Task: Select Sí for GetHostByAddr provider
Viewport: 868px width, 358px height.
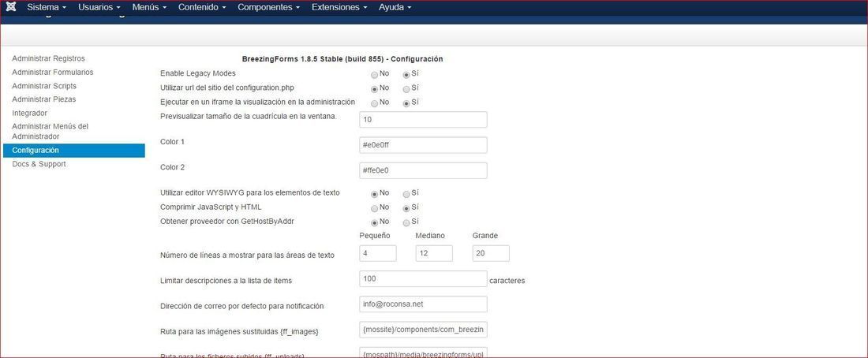Action: pyautogui.click(x=406, y=222)
